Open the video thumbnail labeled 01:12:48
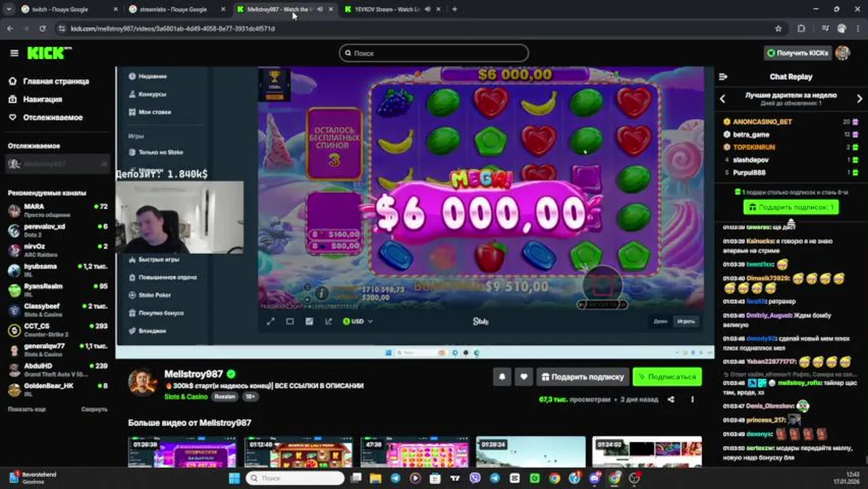Viewport: 868px width, 489px height. pyautogui.click(x=298, y=452)
